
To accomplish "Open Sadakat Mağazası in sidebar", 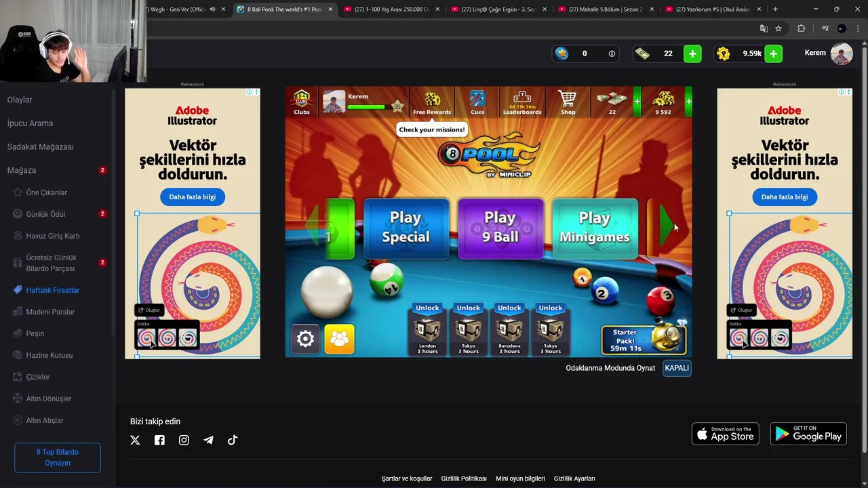I will pyautogui.click(x=40, y=146).
